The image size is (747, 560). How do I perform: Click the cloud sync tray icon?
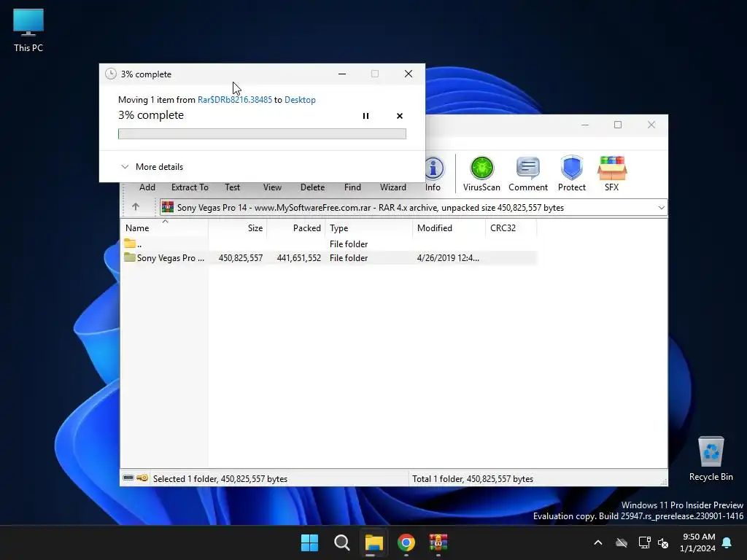[622, 542]
